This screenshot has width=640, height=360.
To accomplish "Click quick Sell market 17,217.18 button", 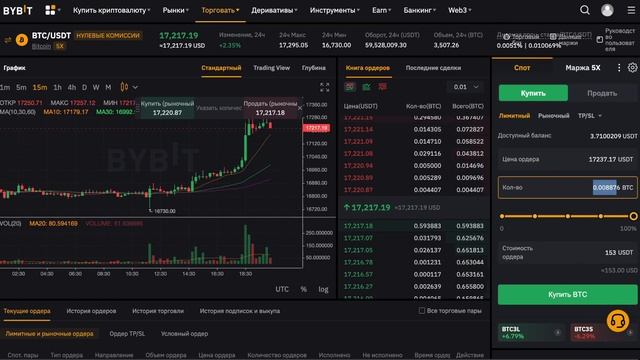I will (x=270, y=108).
